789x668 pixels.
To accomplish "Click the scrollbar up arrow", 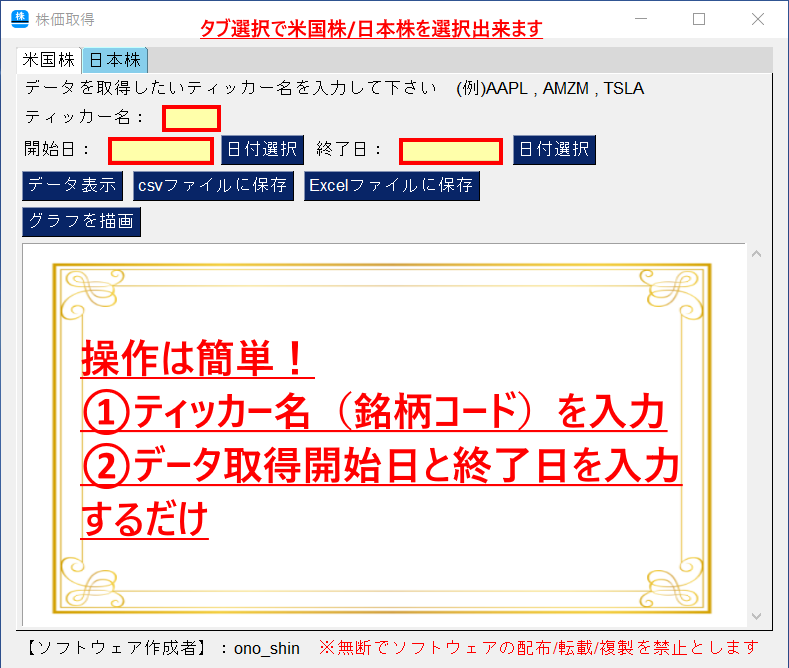I will coord(756,254).
